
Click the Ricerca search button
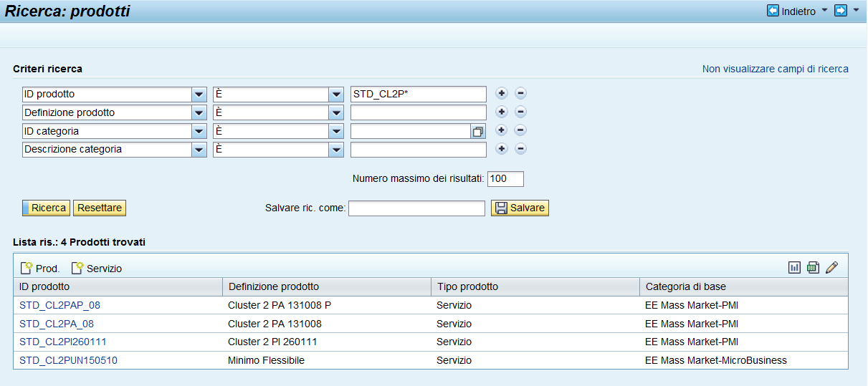tap(46, 208)
